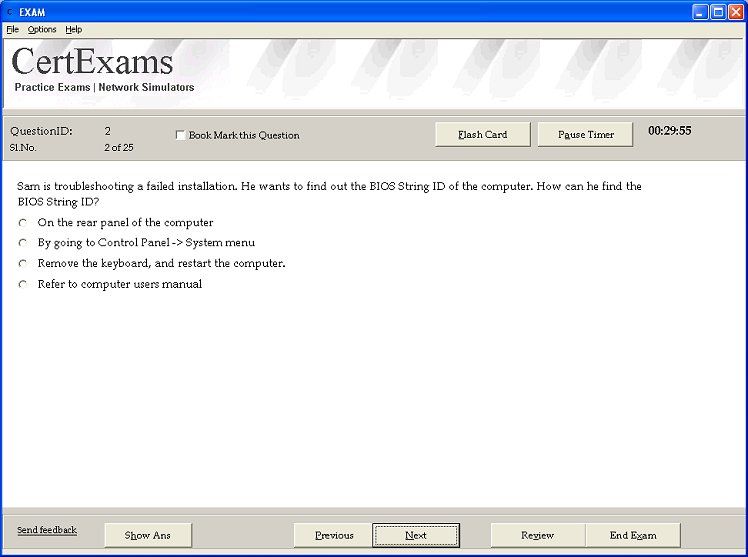The height and width of the screenshot is (557, 748).
Task: Open the File menu
Action: pos(12,30)
